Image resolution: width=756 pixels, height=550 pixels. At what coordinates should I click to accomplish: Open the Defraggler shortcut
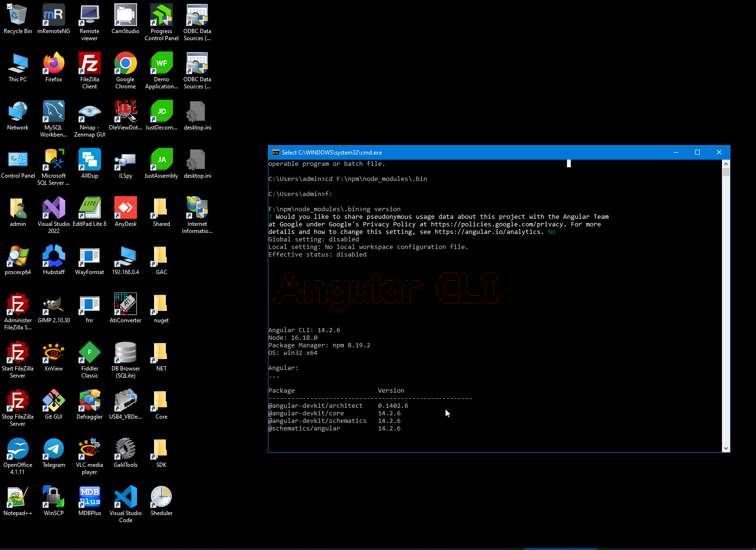89,404
